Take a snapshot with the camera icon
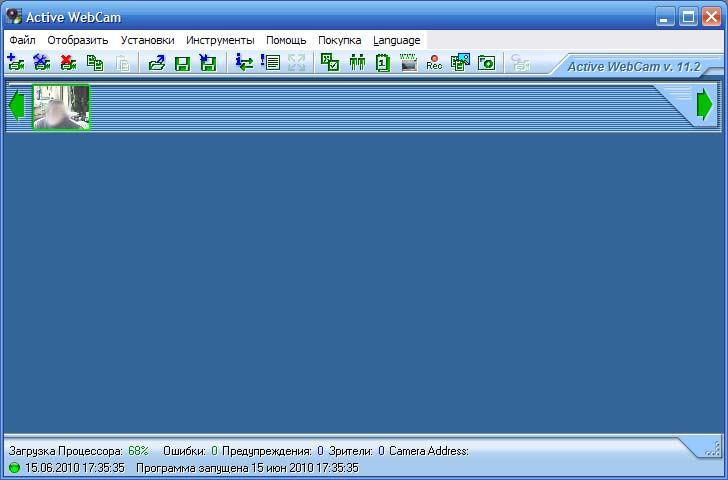This screenshot has width=728, height=480. 487,62
